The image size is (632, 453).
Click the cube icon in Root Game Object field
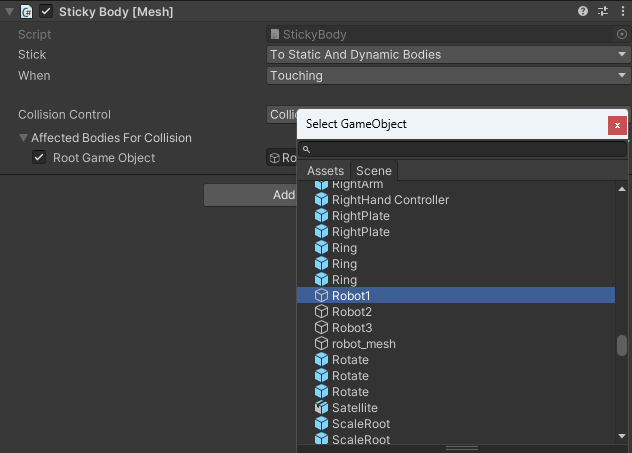tap(274, 158)
